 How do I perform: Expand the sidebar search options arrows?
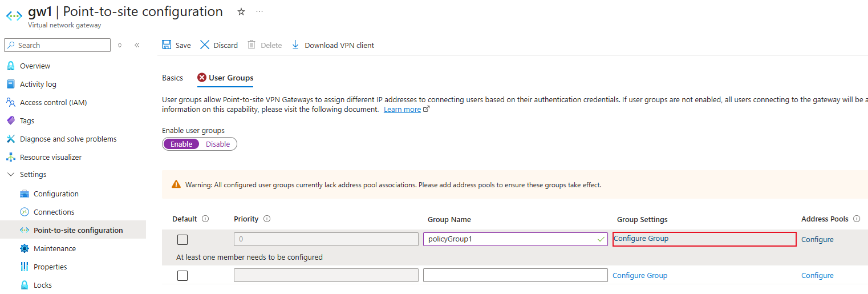tap(120, 45)
